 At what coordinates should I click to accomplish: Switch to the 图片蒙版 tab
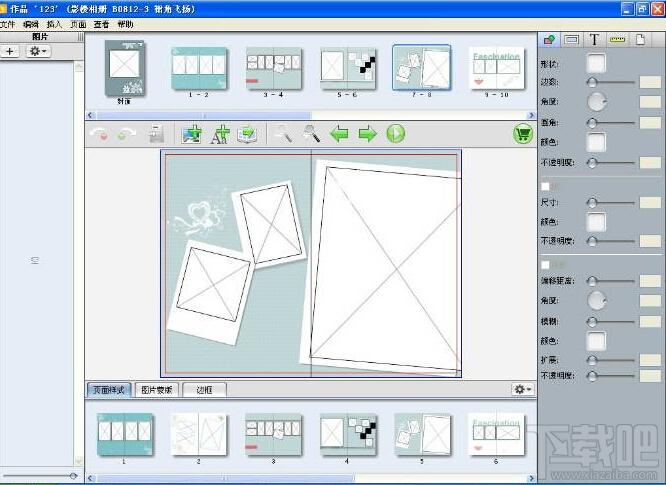(x=156, y=389)
